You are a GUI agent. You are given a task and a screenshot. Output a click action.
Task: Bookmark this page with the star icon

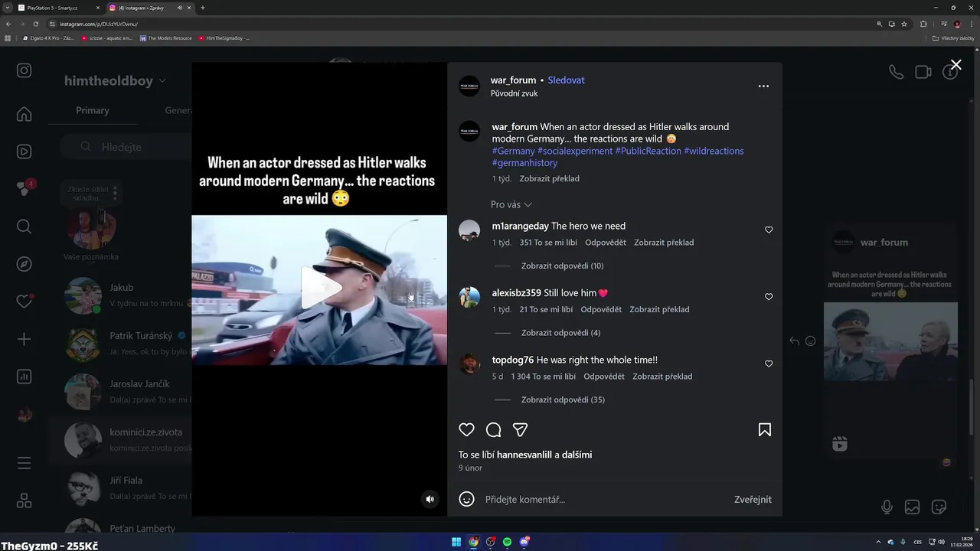click(x=904, y=24)
